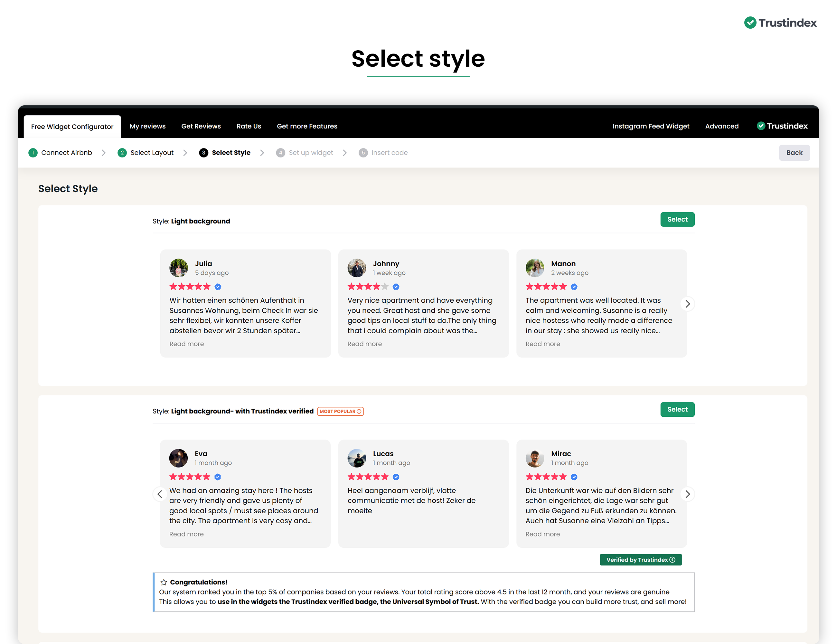Click the verified badge beside Mirac's rating
This screenshot has height=644, width=837.
click(574, 477)
